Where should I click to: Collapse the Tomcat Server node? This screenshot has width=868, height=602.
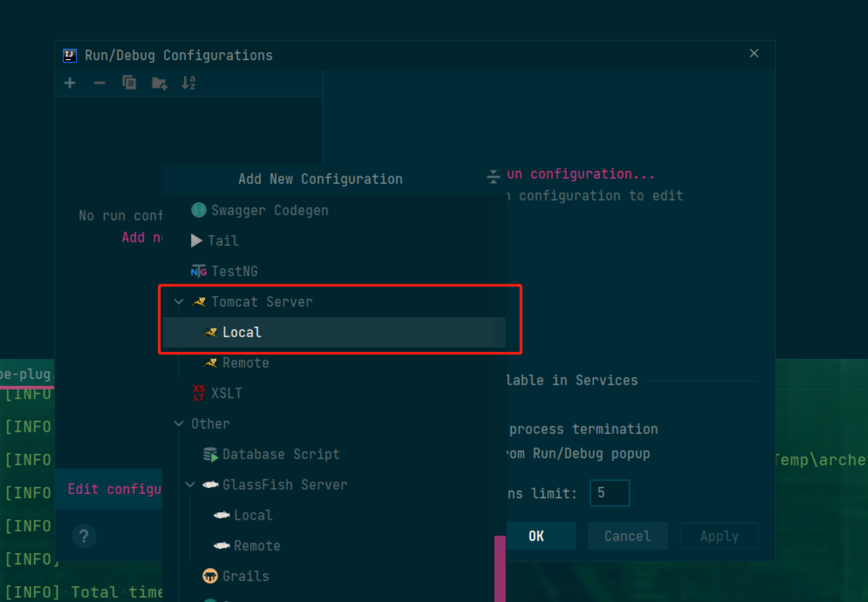pyautogui.click(x=178, y=302)
